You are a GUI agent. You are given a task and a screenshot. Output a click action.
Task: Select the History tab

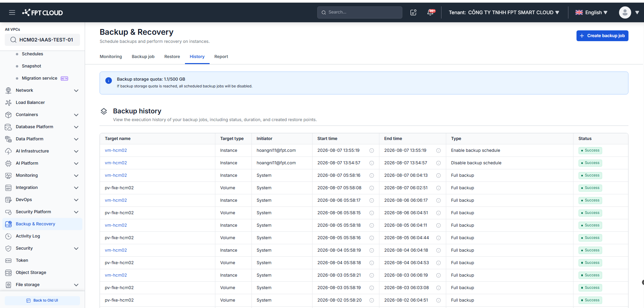tap(197, 57)
